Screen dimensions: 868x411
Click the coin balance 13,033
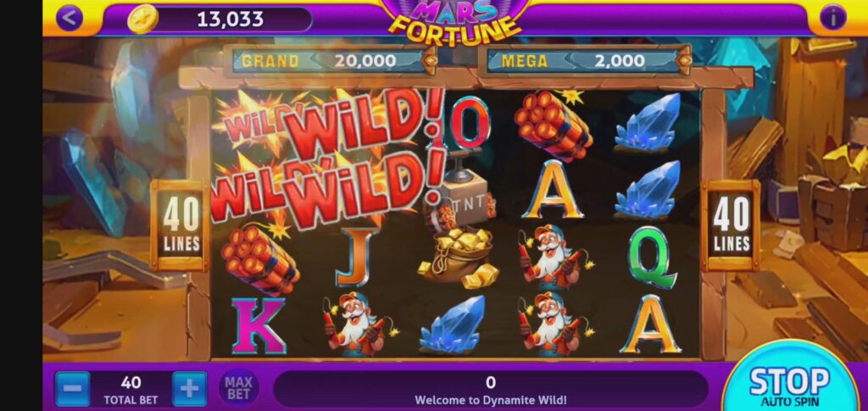(x=231, y=19)
